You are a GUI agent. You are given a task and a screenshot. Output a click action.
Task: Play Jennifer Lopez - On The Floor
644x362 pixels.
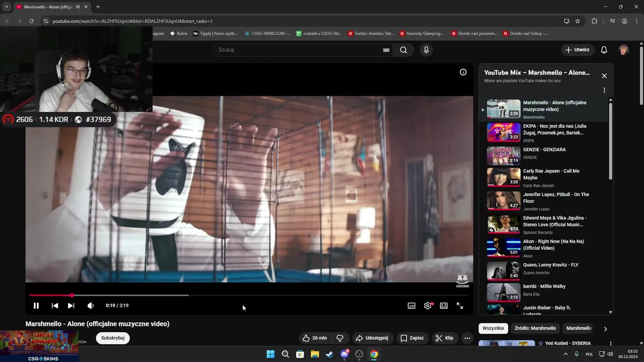(543, 201)
